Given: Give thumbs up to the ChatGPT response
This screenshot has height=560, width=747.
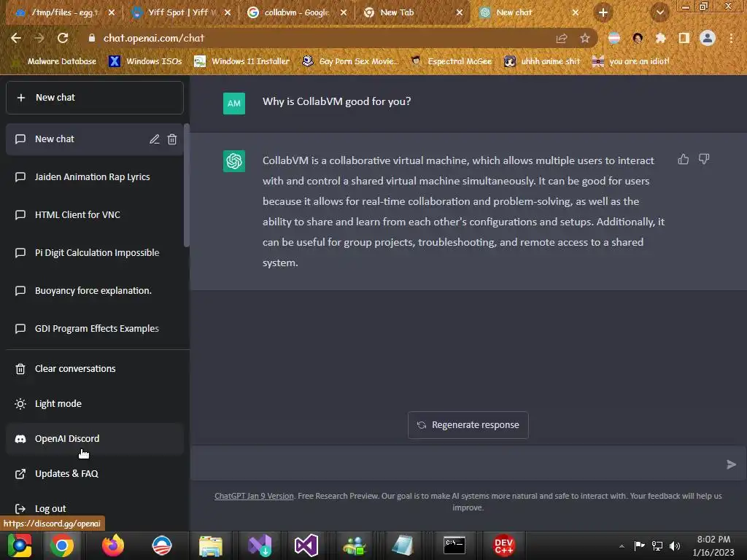Looking at the screenshot, I should [683, 159].
